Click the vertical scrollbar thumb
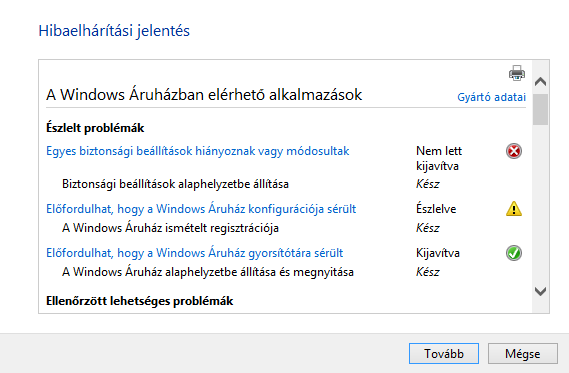Viewport: 569px width, 373px height. (x=540, y=110)
